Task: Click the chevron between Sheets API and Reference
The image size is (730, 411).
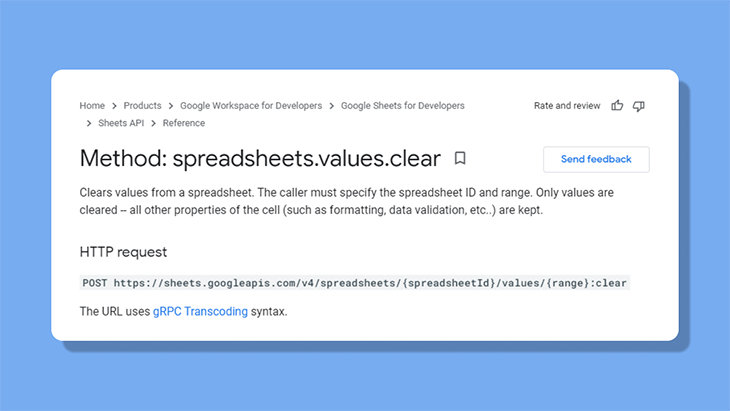Action: tap(153, 123)
